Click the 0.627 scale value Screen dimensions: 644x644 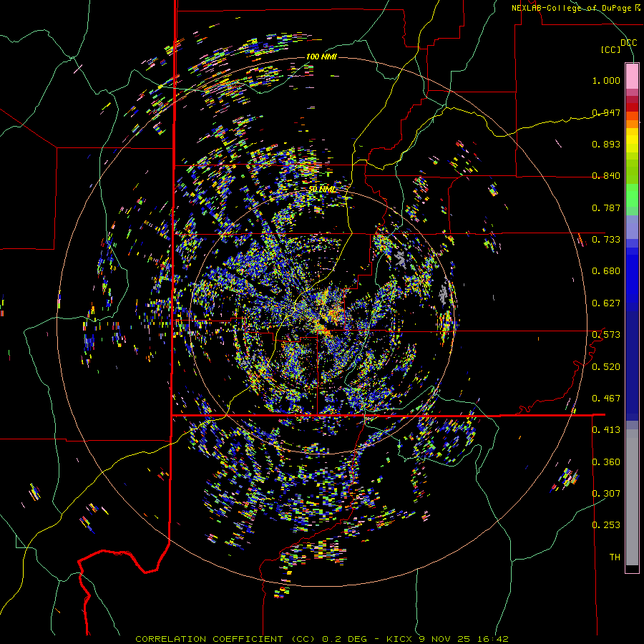606,303
